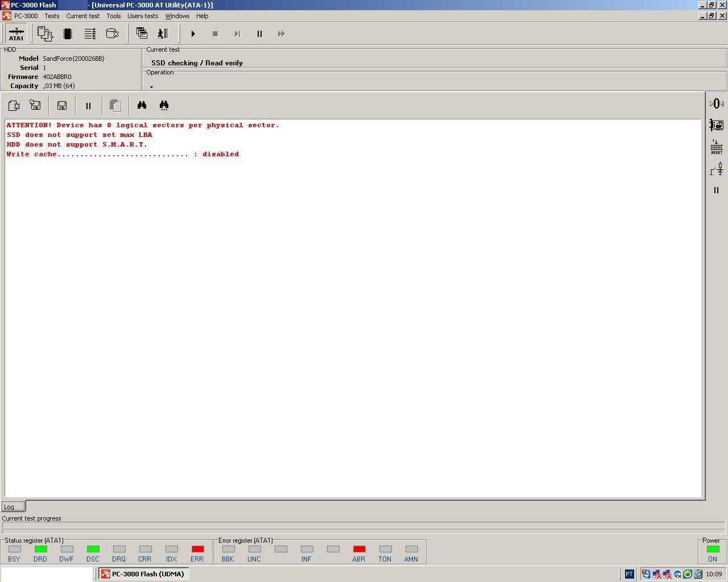The image size is (728, 582).
Task: Start the test with the Play button
Action: [x=193, y=34]
